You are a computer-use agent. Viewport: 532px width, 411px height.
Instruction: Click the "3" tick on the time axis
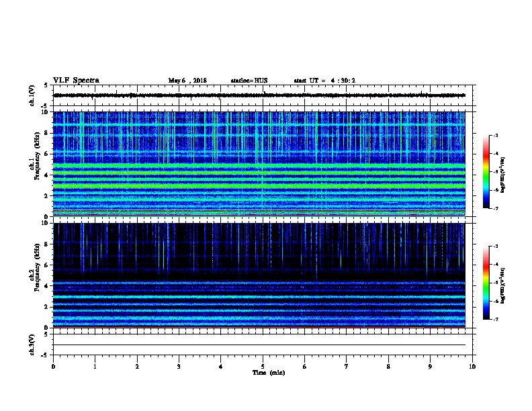(179, 367)
